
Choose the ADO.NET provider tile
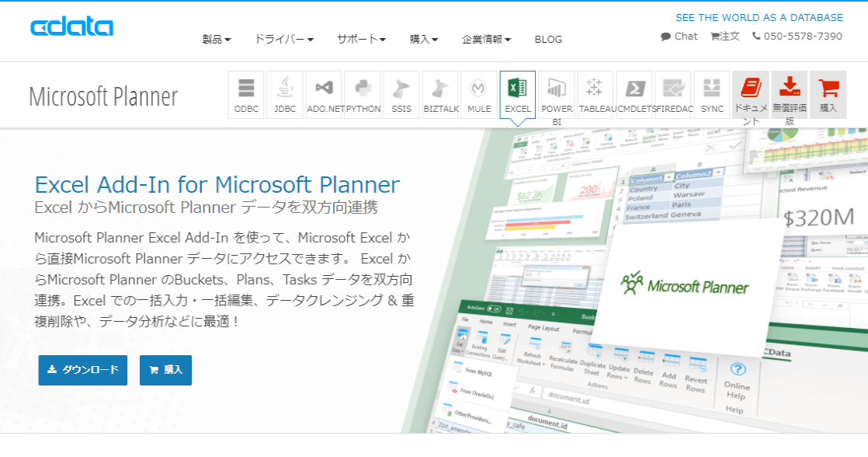click(324, 95)
